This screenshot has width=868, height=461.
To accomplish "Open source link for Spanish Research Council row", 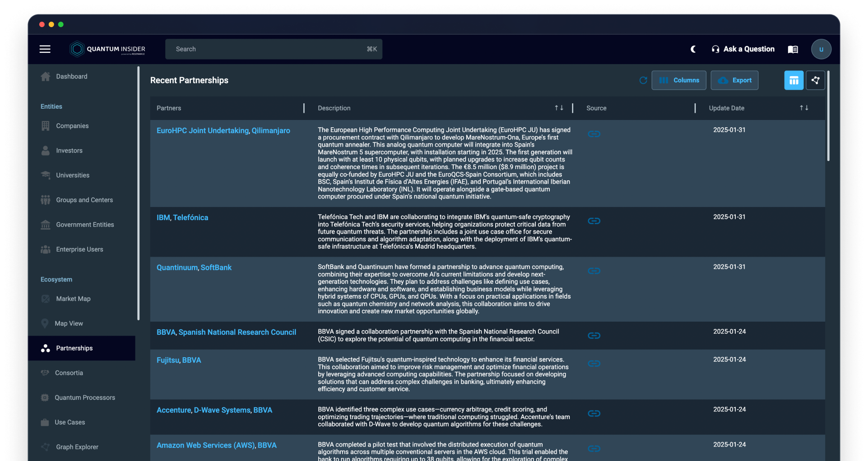I will pyautogui.click(x=594, y=336).
